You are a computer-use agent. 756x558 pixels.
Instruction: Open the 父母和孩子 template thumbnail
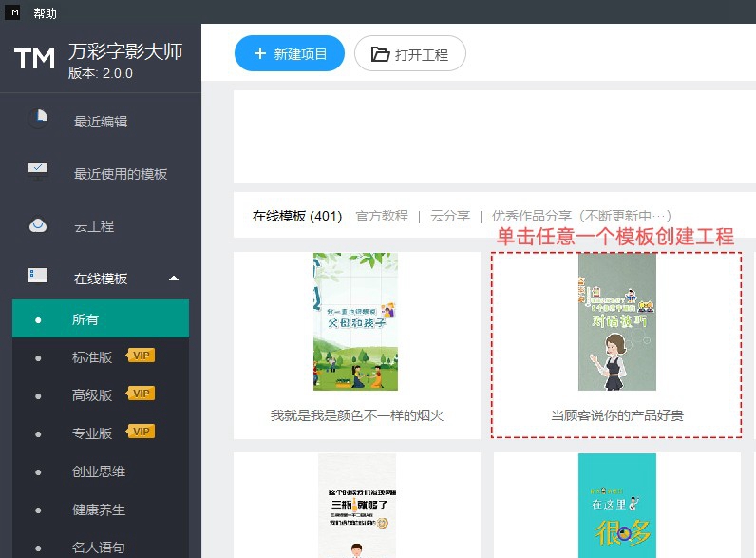355,321
